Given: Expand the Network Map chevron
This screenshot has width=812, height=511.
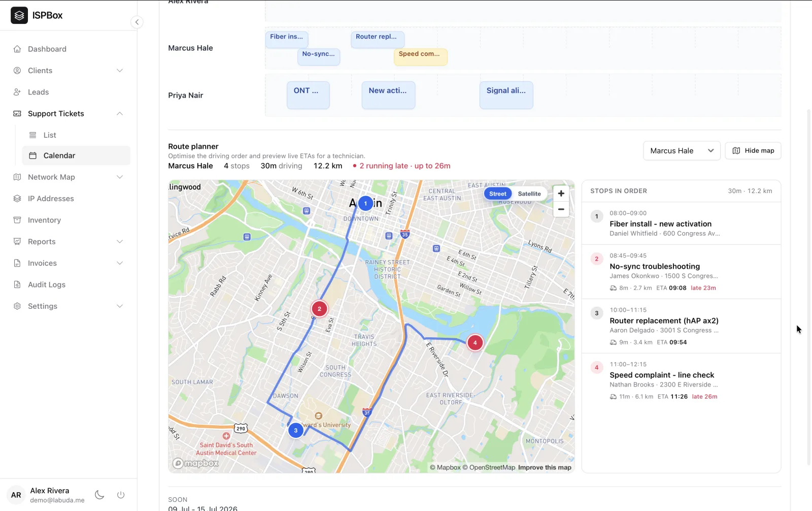Looking at the screenshot, I should pos(120,177).
